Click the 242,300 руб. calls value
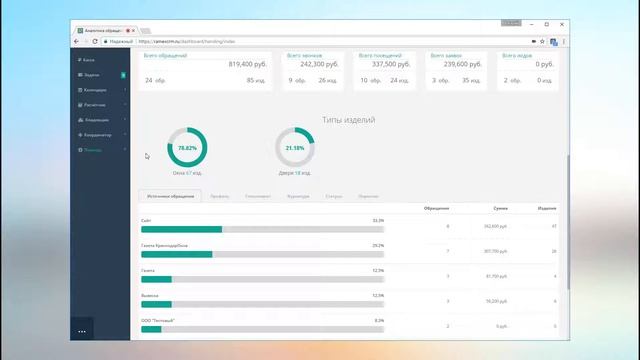Viewport: 640px width, 360px height. click(319, 64)
